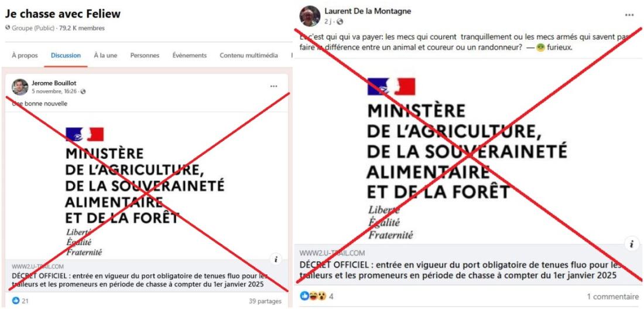Viewport: 644px width, 309px height.
Task: Open the three-dot menu on Jerome Bouillot's post
Action: (x=273, y=86)
